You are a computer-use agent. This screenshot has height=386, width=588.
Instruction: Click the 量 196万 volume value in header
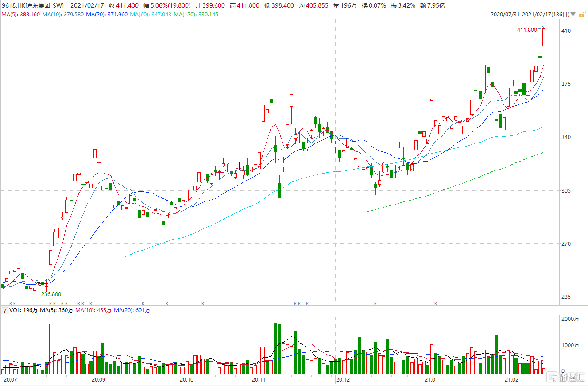coord(345,5)
